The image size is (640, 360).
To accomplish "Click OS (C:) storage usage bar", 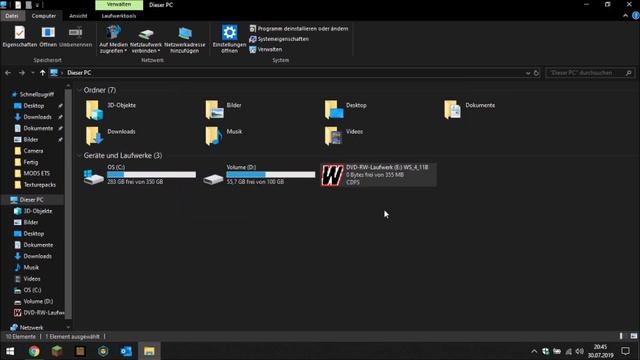I will 151,174.
